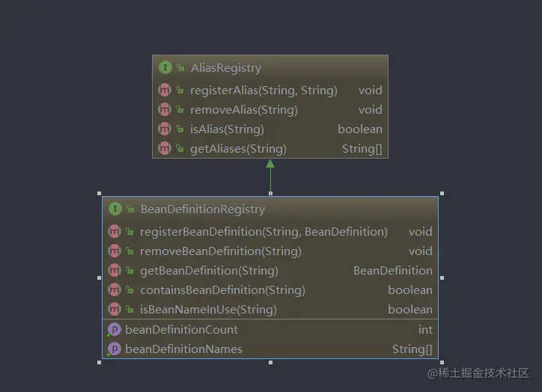Click the public lock icon on getAliases row

(x=180, y=148)
